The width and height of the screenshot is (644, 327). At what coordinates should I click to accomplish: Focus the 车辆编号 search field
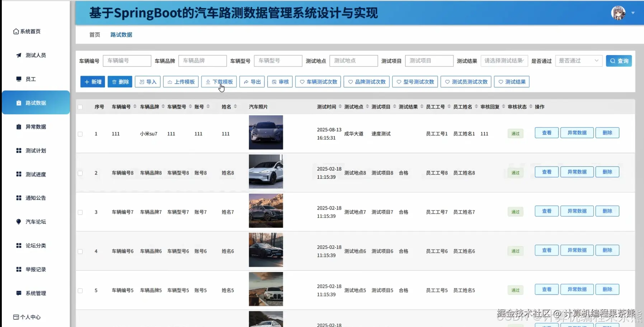point(127,61)
